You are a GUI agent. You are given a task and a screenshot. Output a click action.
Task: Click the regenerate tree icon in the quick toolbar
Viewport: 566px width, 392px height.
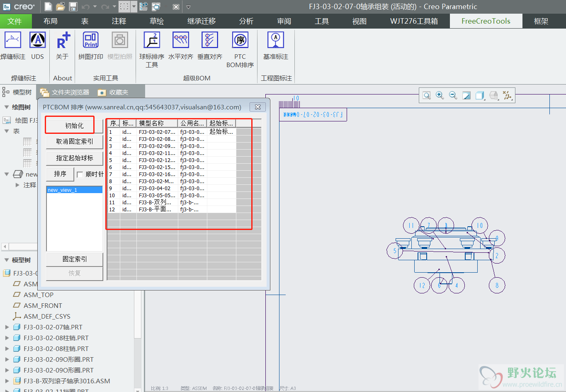point(143,7)
